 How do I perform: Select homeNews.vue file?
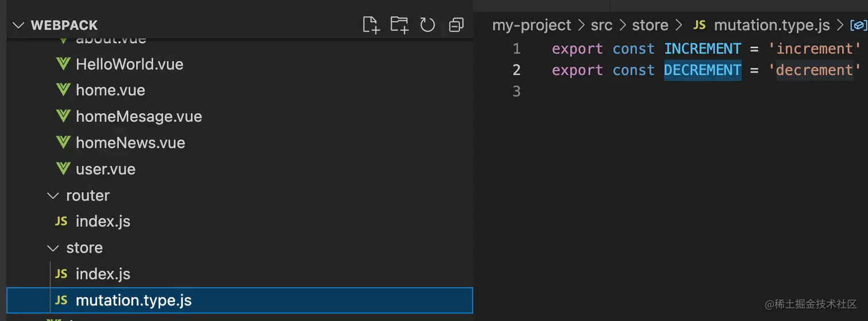point(130,143)
